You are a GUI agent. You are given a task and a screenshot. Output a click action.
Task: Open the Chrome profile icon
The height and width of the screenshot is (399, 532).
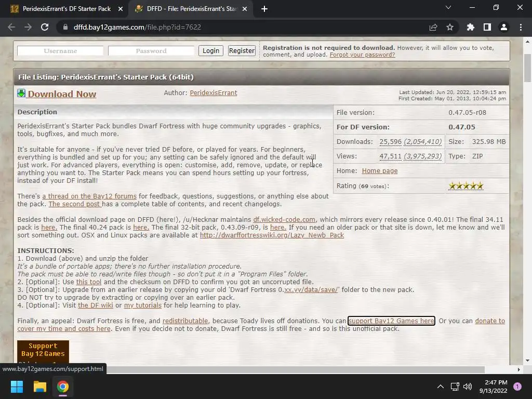click(504, 27)
